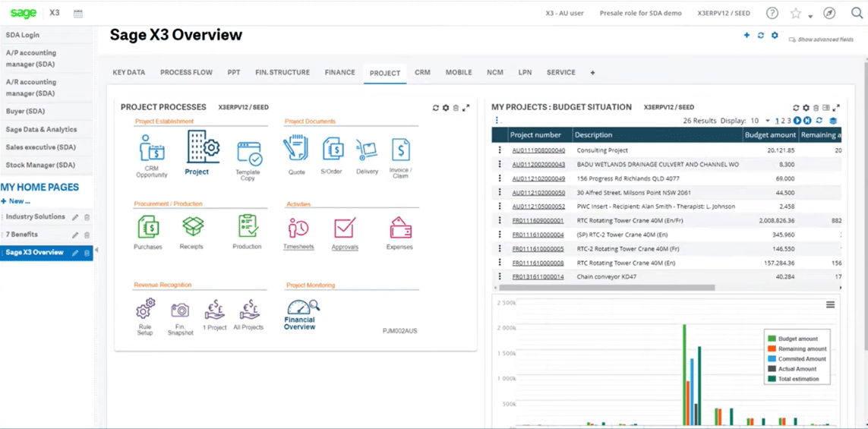
Task: Go to results page 2
Action: (x=783, y=121)
